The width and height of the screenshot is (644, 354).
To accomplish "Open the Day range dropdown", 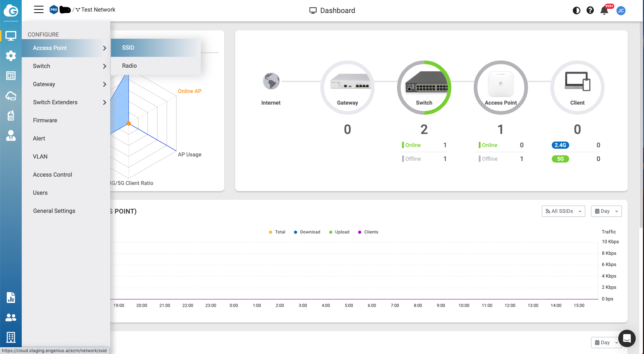I will (x=606, y=211).
